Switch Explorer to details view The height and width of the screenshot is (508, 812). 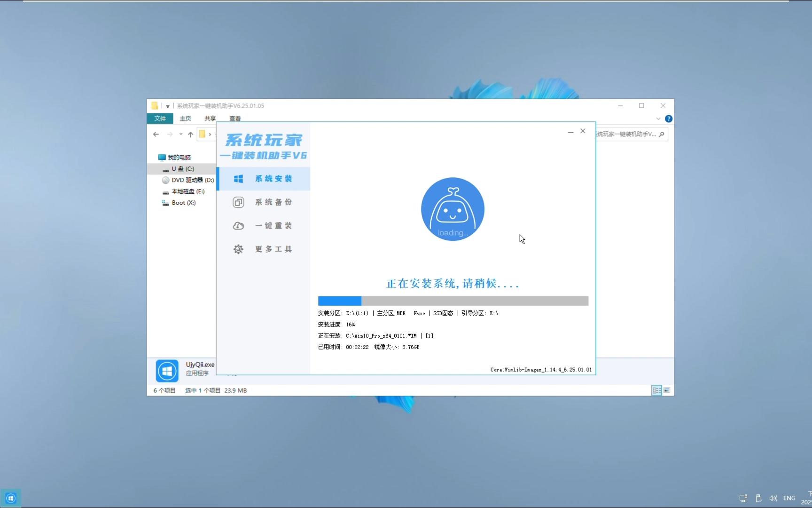point(657,390)
